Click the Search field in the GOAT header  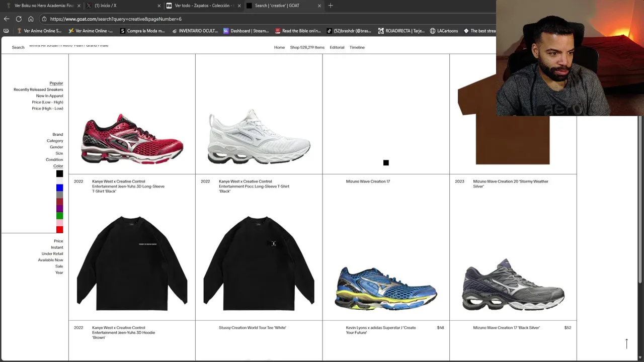[x=18, y=47]
